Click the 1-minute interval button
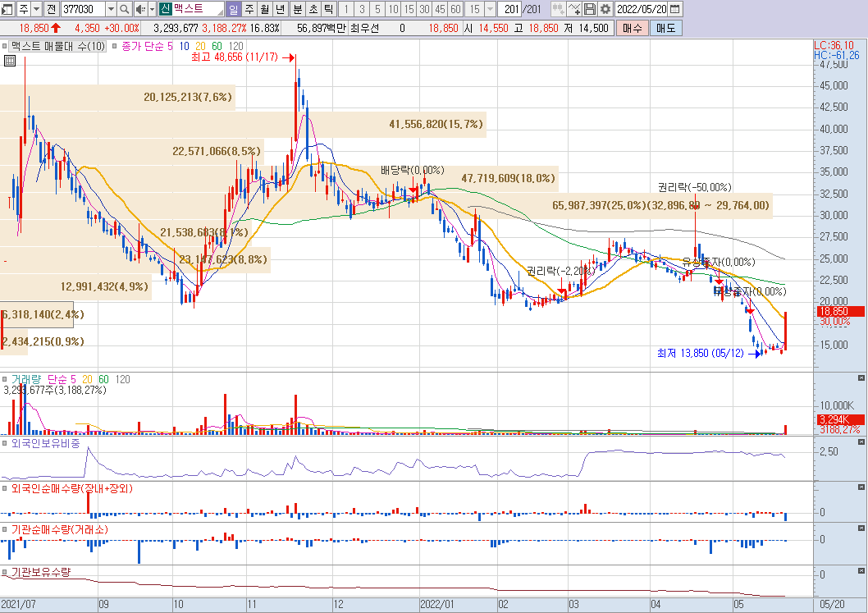This screenshot has width=868, height=613. (346, 9)
